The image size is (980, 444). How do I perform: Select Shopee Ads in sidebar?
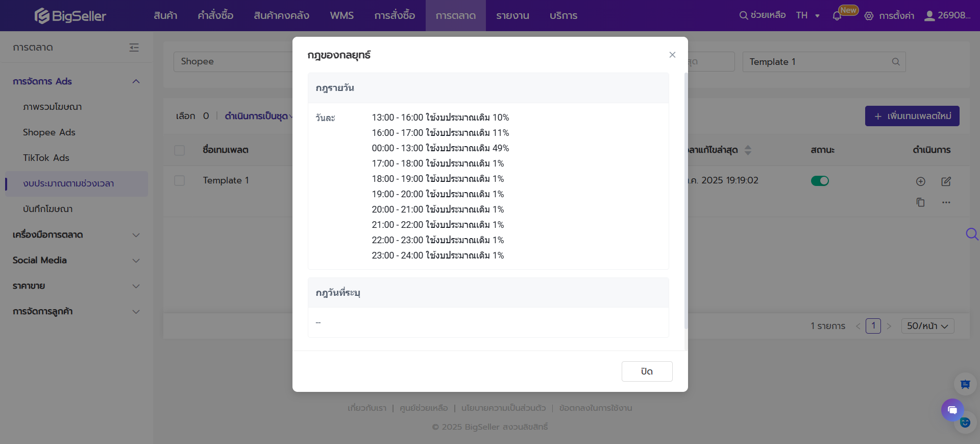pyautogui.click(x=49, y=133)
